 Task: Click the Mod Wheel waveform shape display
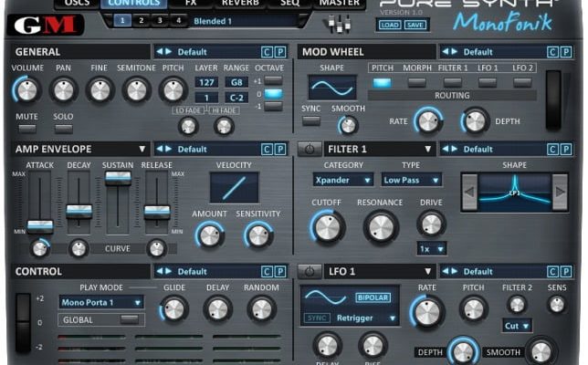(331, 88)
